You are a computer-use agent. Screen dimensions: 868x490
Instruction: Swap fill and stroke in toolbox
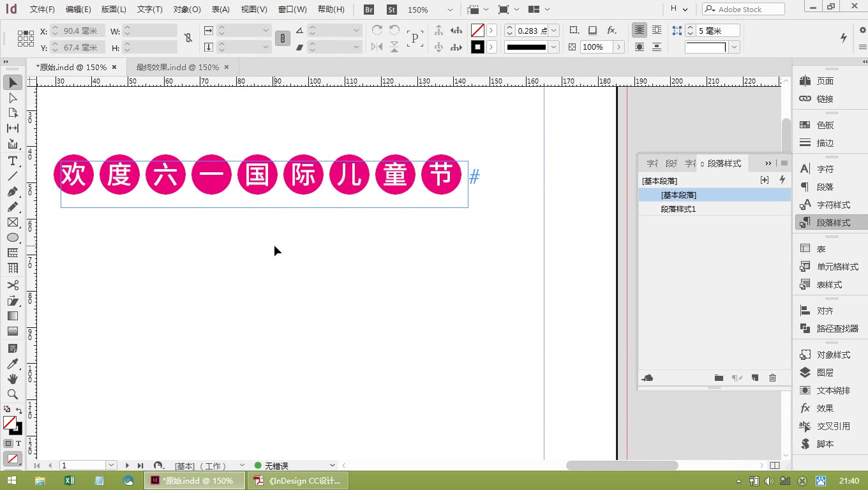(x=19, y=410)
